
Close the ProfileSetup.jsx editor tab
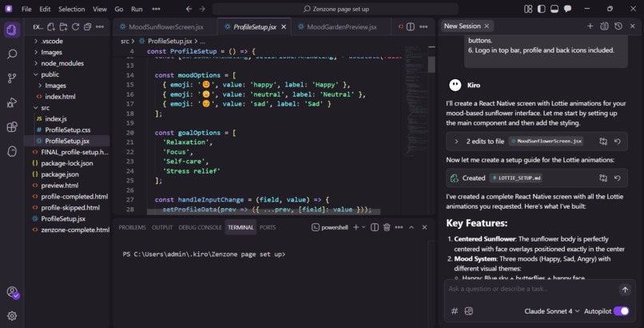pyautogui.click(x=284, y=26)
